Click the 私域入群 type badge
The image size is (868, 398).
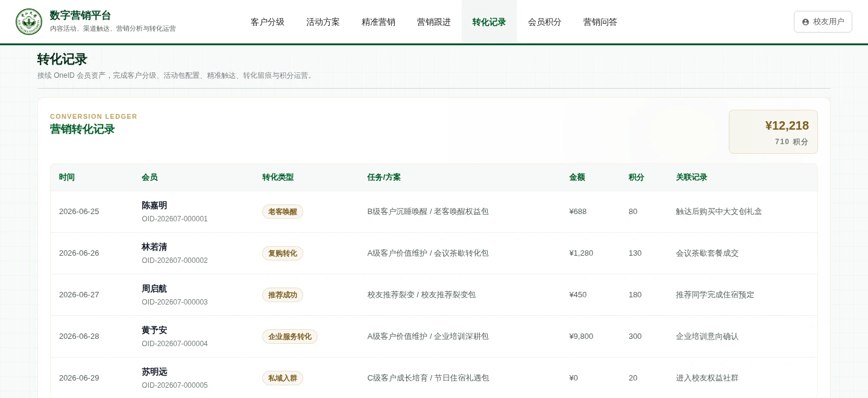(283, 378)
